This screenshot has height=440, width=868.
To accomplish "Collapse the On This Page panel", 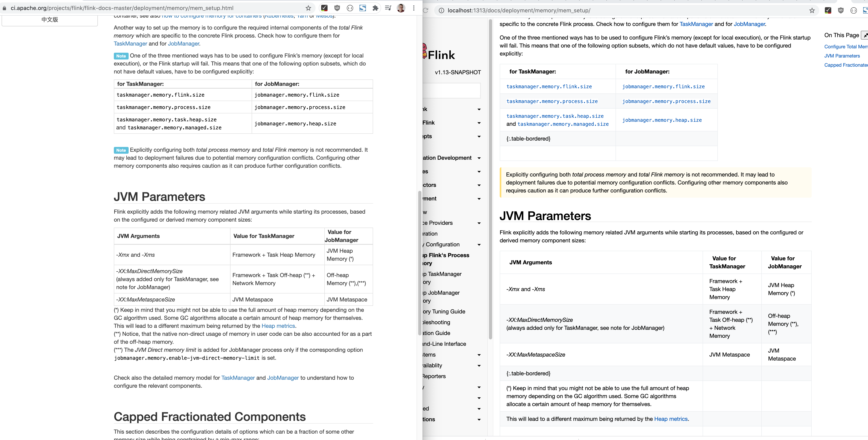I will tap(865, 35).
